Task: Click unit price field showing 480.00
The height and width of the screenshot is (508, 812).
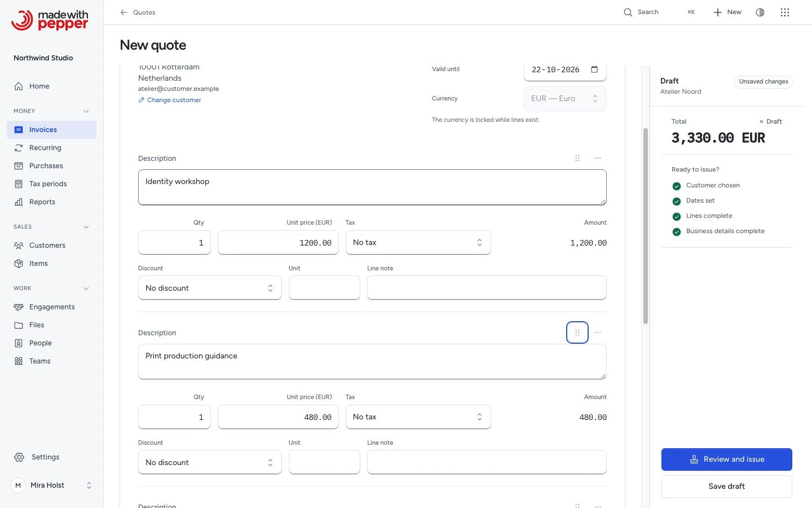Action: 278,417
